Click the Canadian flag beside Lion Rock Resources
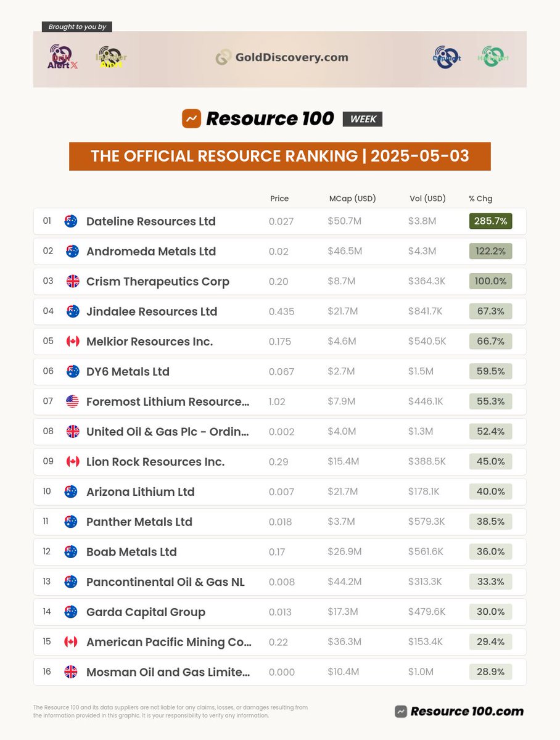Image resolution: width=560 pixels, height=740 pixels. [x=73, y=461]
